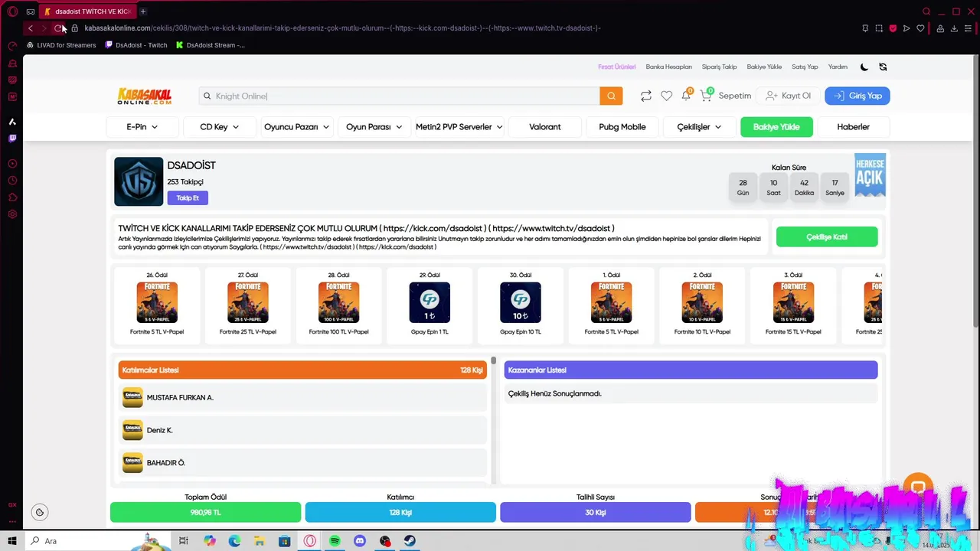Open the Haberler menu item
This screenshot has width=980, height=551.
click(853, 127)
